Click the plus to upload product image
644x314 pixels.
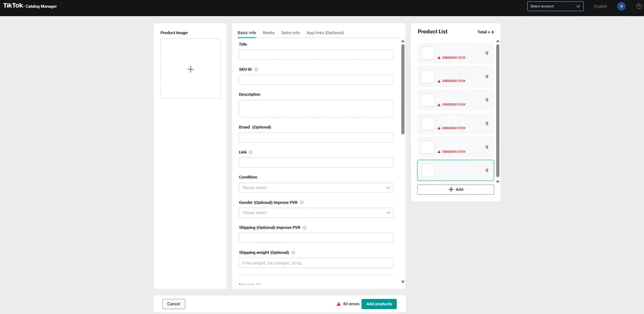[x=191, y=69]
